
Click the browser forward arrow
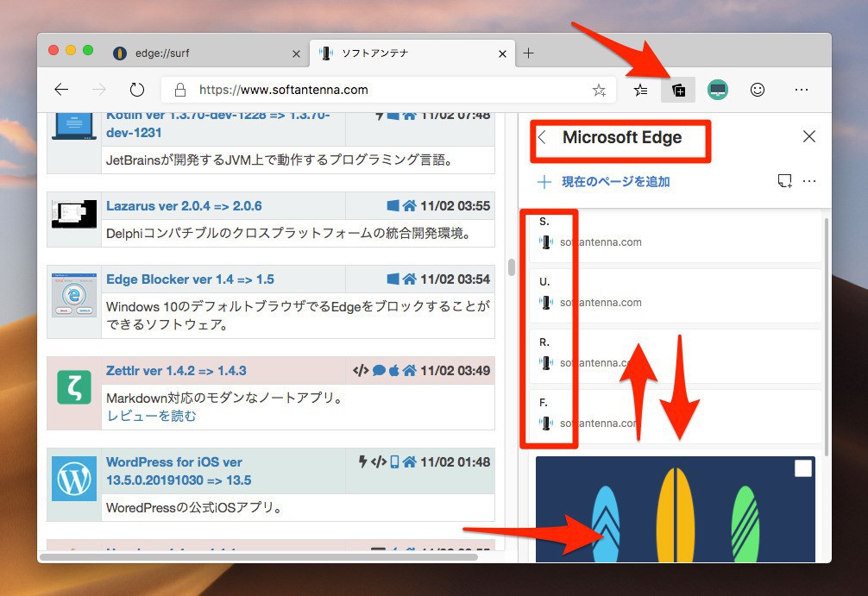(99, 90)
